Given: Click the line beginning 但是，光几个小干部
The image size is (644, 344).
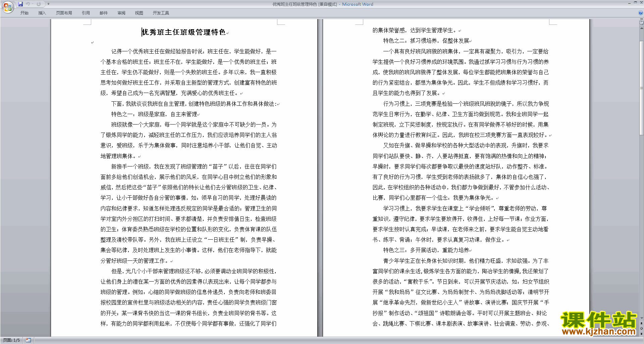Looking at the screenshot, I should [x=194, y=271].
